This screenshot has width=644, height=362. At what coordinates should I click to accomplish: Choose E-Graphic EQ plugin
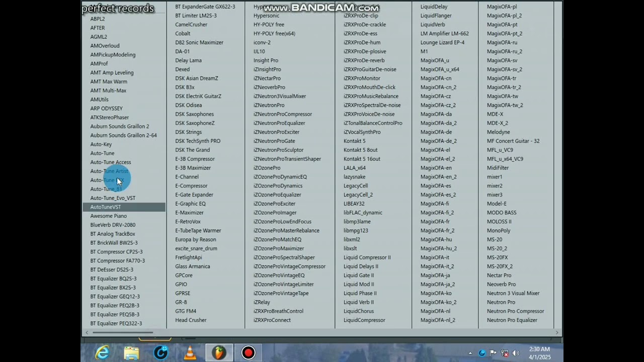coord(190,204)
